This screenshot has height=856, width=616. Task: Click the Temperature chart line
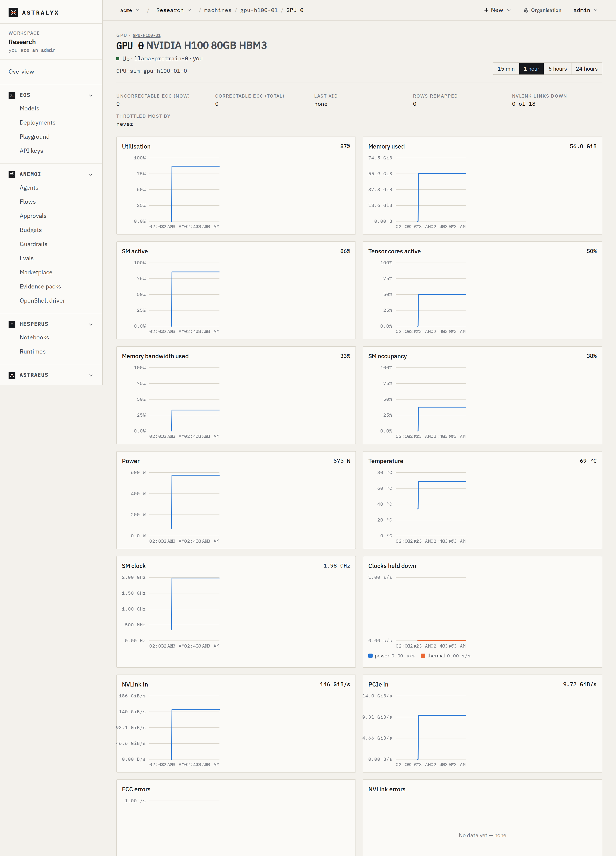[442, 481]
